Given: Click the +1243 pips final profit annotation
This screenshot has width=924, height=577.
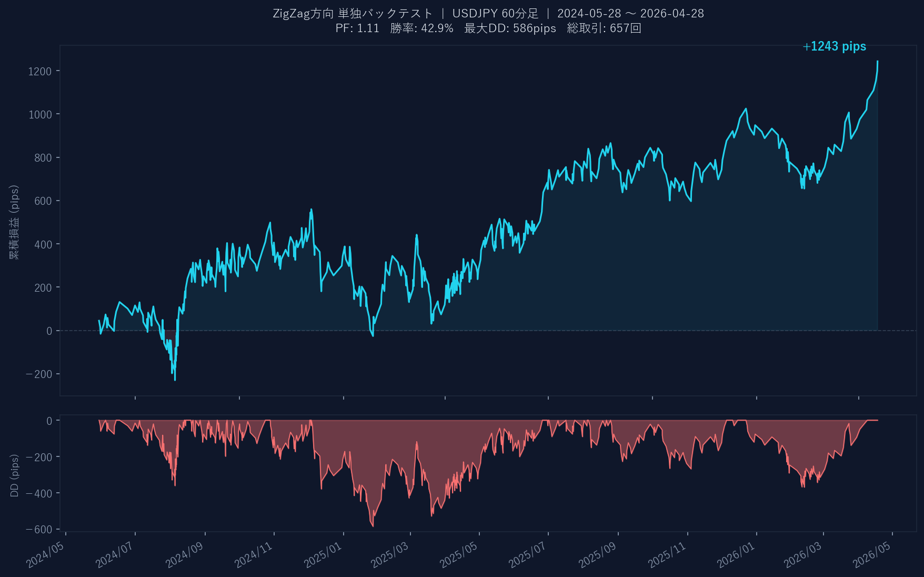Looking at the screenshot, I should (834, 46).
